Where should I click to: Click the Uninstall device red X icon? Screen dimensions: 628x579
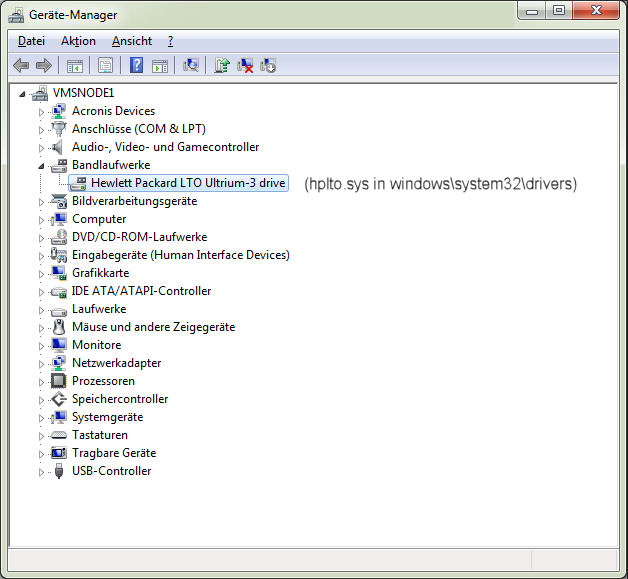tap(245, 66)
